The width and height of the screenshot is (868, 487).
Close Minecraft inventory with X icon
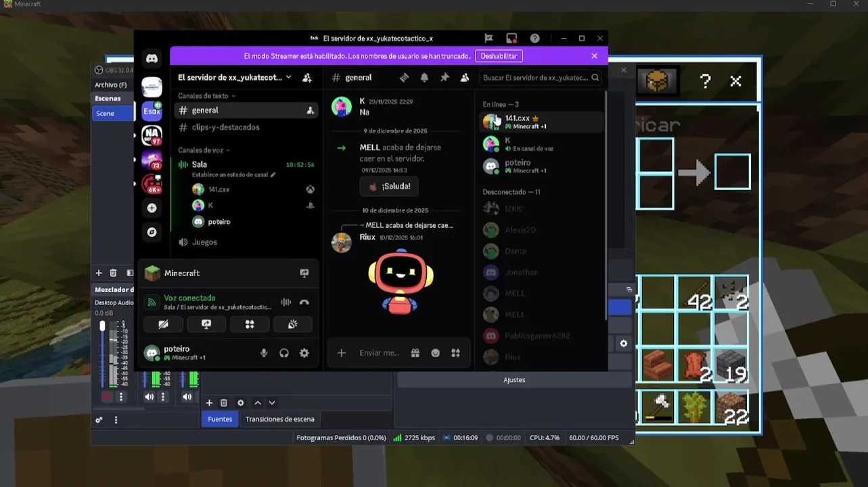[736, 81]
